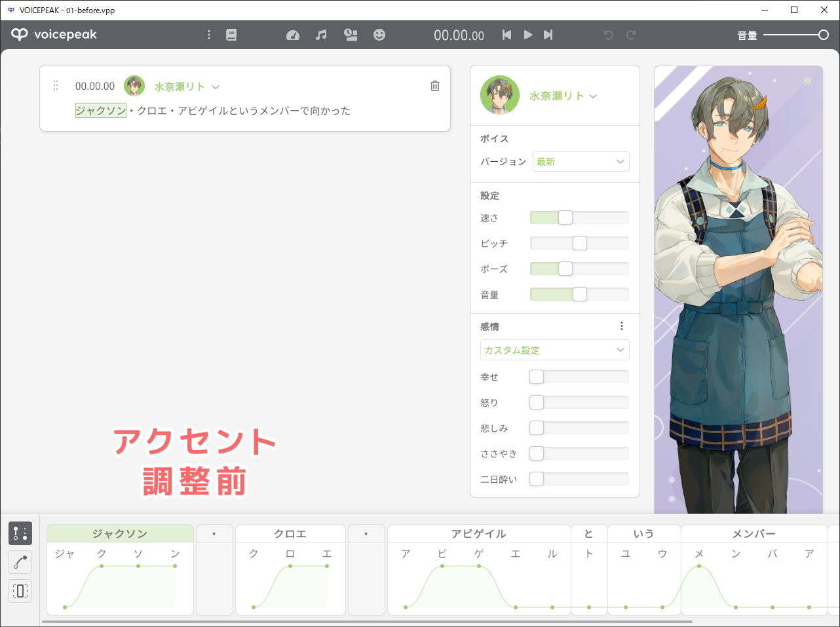Select the アビゲイル accent phrase header
This screenshot has width=840, height=627.
pyautogui.click(x=479, y=533)
